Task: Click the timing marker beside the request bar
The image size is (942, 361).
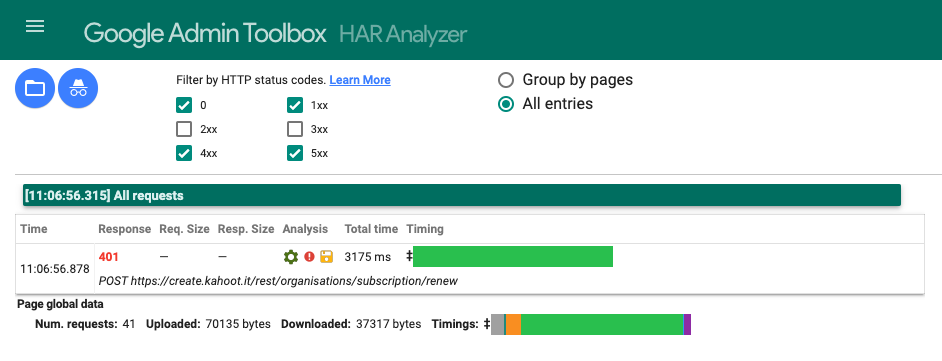Action: [409, 256]
